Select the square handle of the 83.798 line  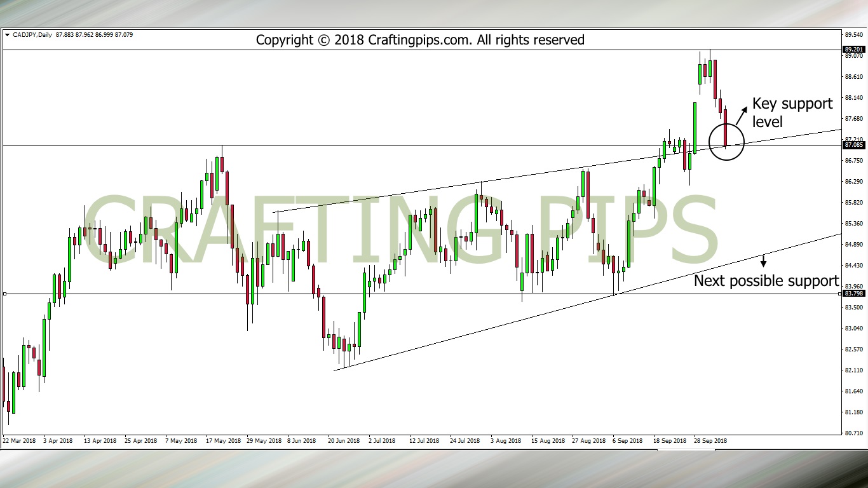coord(4,294)
